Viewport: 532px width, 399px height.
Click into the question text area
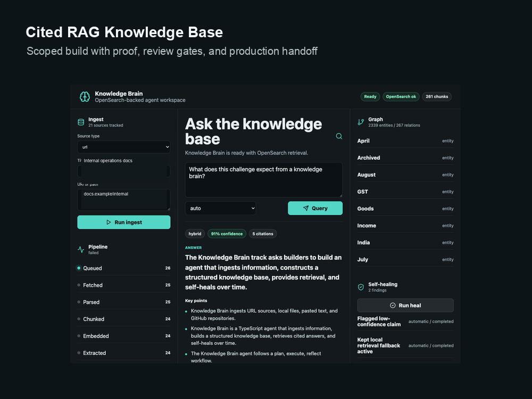pos(264,180)
